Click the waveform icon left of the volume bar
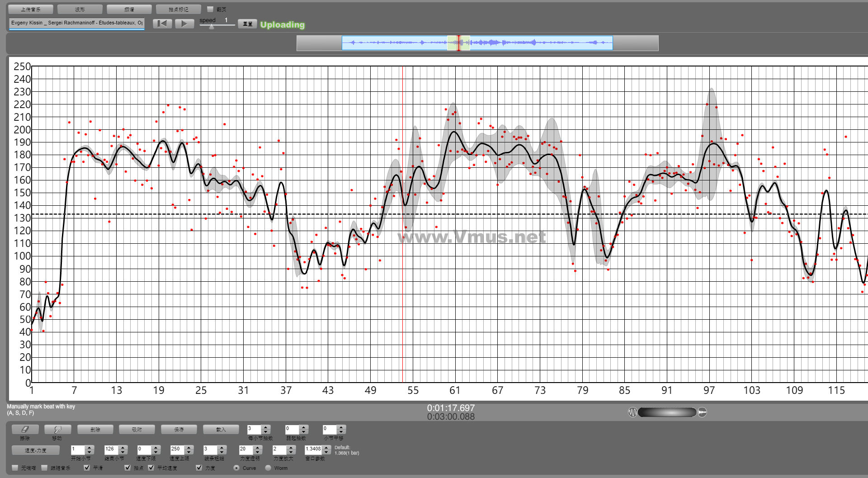This screenshot has width=868, height=478. (x=632, y=412)
